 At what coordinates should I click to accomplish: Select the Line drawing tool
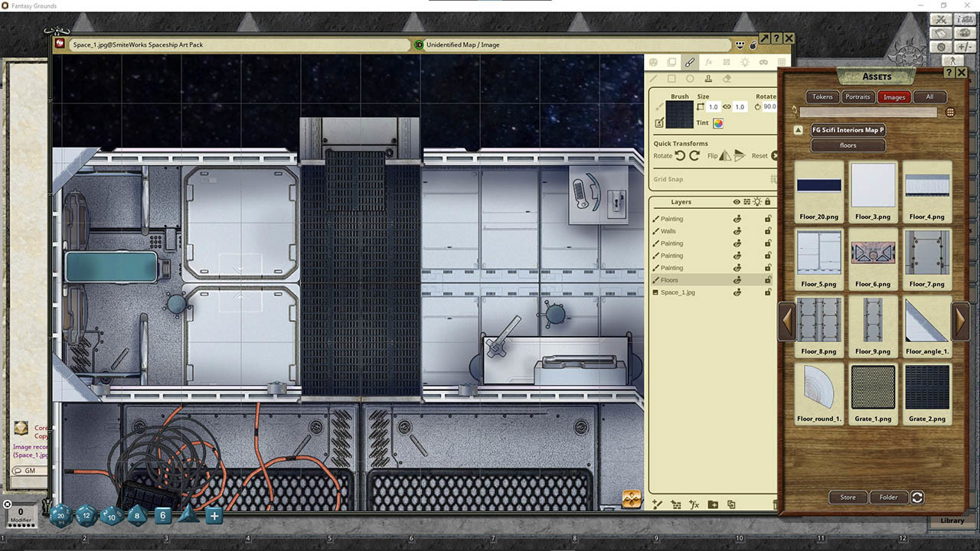click(x=653, y=77)
